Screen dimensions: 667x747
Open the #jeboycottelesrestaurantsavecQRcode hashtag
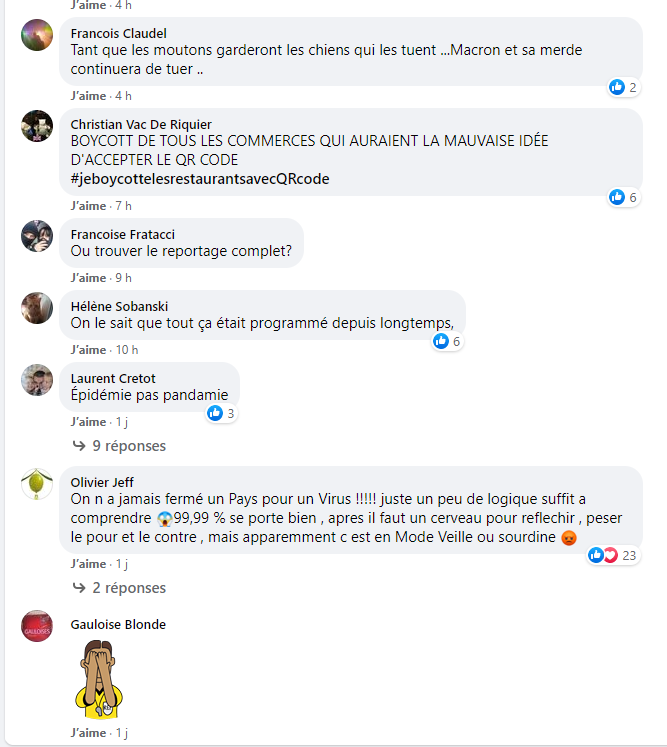click(x=200, y=179)
